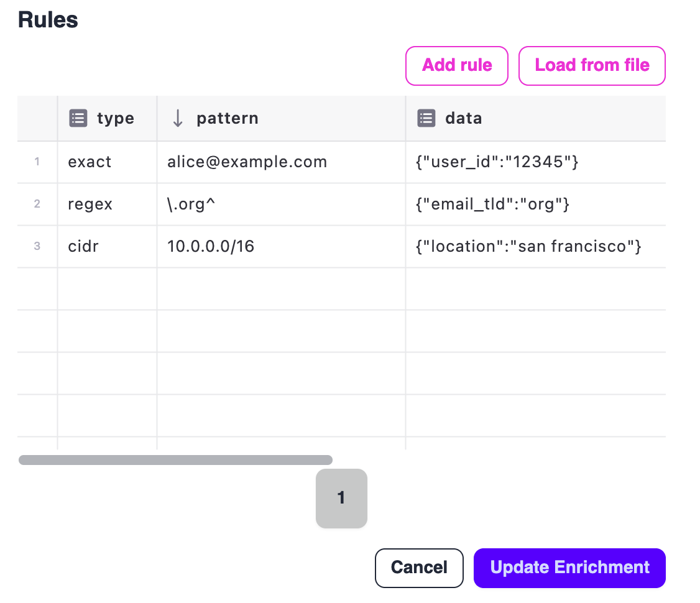Go to page 1 of rules
The height and width of the screenshot is (603, 700).
coord(341,498)
